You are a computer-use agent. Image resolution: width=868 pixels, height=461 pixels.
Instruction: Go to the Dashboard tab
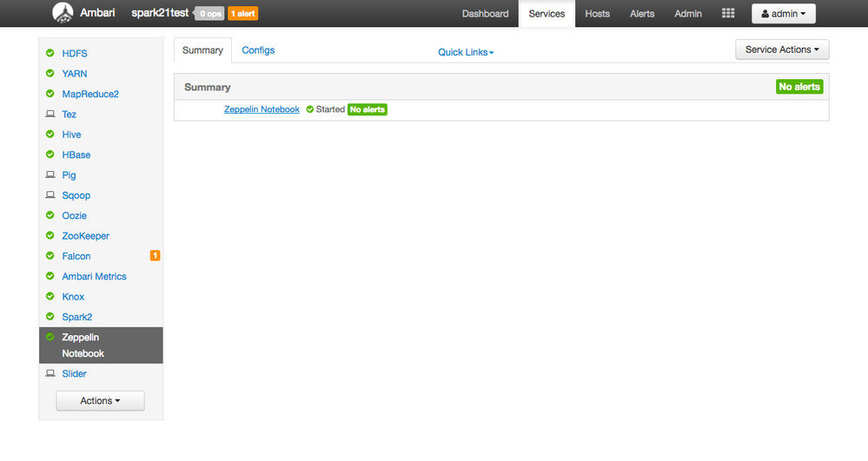[486, 13]
